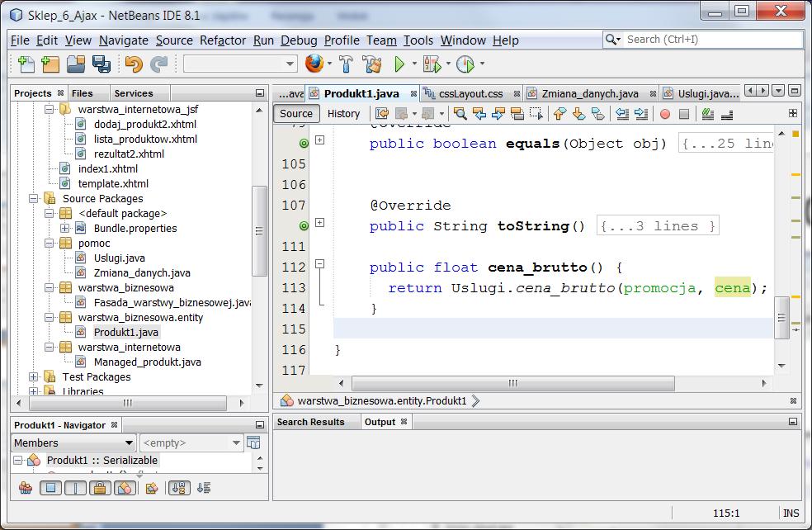Switch to the Files tab
The width and height of the screenshot is (812, 530).
pyautogui.click(x=83, y=93)
